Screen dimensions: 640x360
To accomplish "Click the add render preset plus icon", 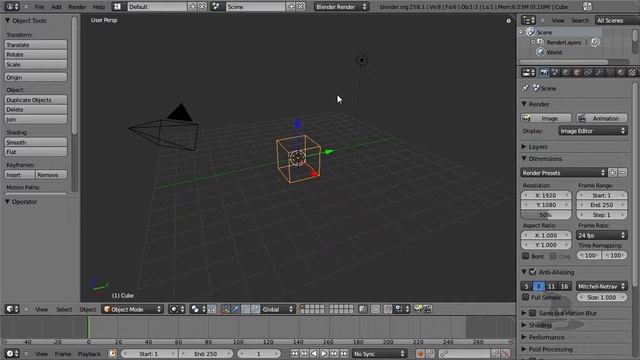I will [x=612, y=173].
